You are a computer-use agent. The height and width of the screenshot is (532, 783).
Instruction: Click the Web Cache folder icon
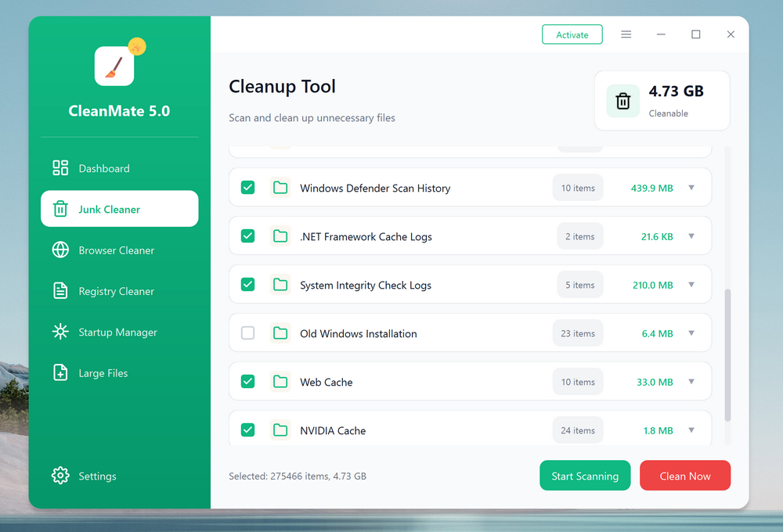click(x=280, y=381)
